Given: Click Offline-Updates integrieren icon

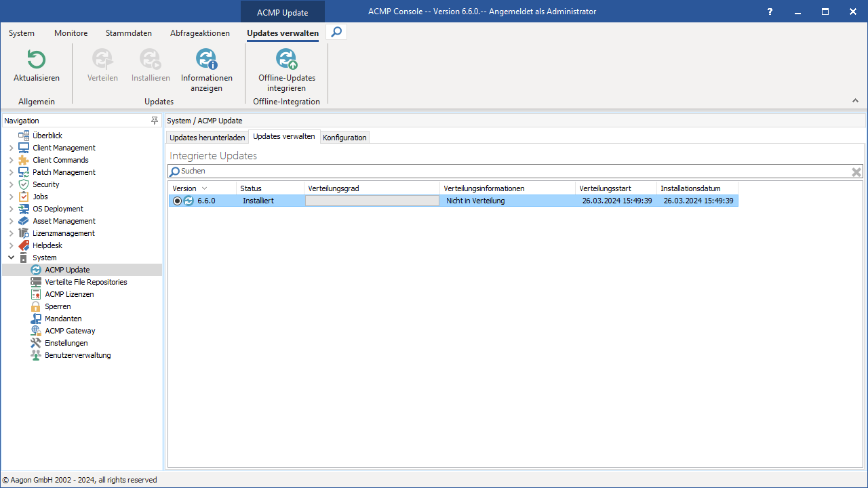Looking at the screenshot, I should tap(287, 60).
